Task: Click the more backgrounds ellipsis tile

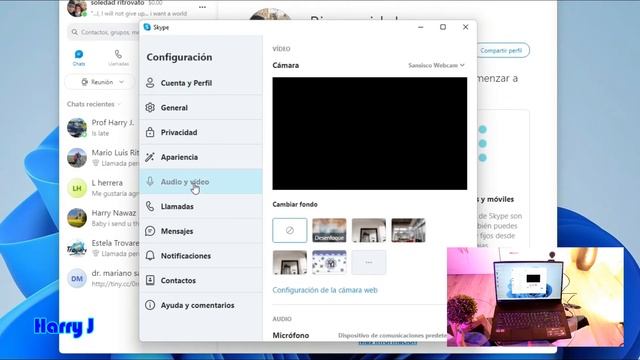Action: [369, 262]
